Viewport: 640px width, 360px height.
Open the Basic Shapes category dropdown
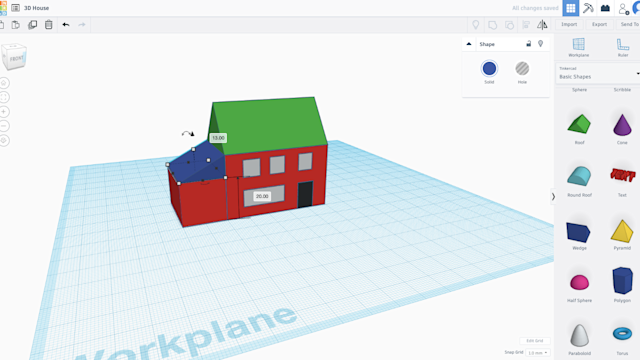pos(598,73)
